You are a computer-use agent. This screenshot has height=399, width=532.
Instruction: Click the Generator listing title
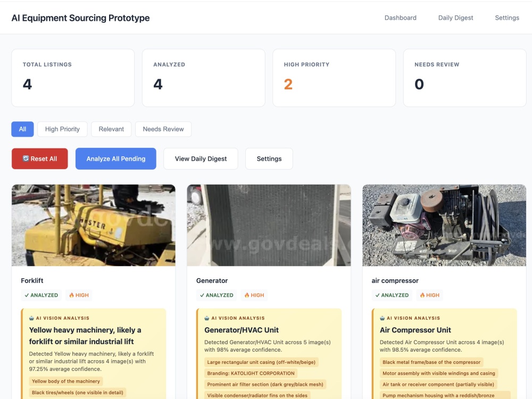[x=212, y=280]
